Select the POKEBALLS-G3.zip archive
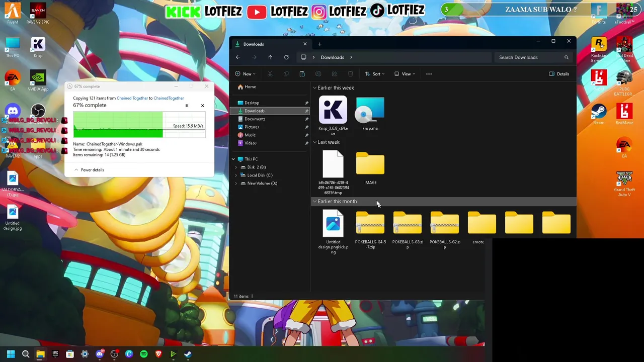This screenshot has width=644, height=362. coord(408,230)
